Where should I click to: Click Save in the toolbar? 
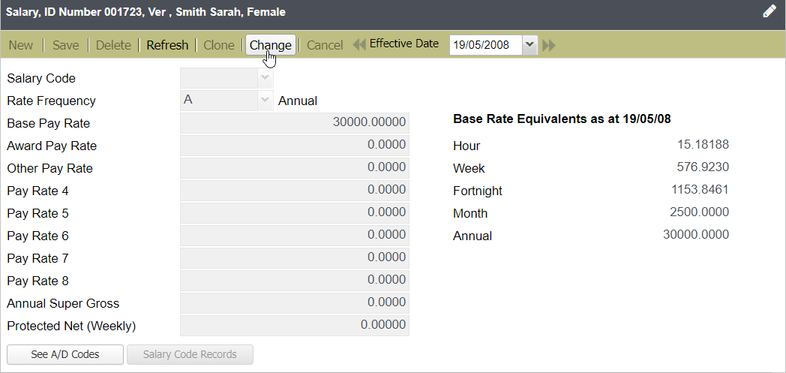pyautogui.click(x=66, y=45)
